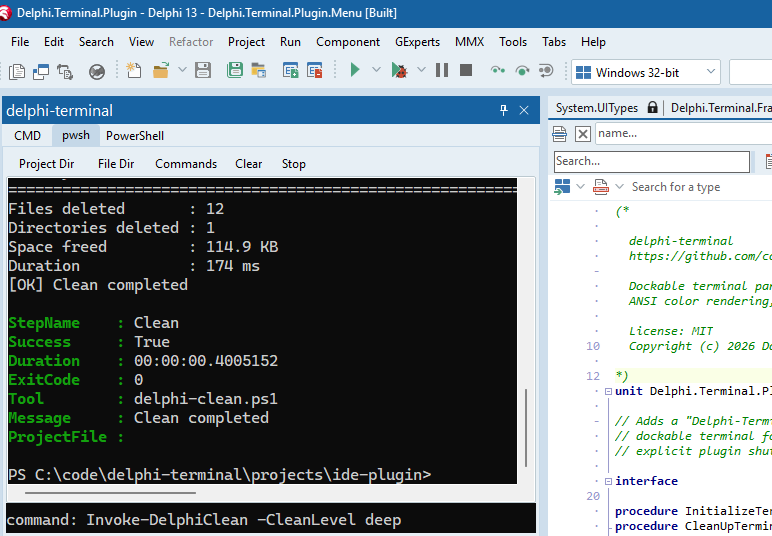Clear the terminal output
This screenshot has height=536, width=772.
(248, 163)
